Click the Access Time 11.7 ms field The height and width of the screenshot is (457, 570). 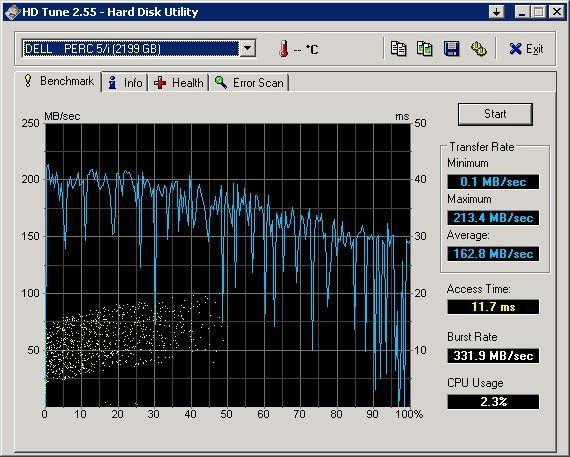pyautogui.click(x=493, y=307)
